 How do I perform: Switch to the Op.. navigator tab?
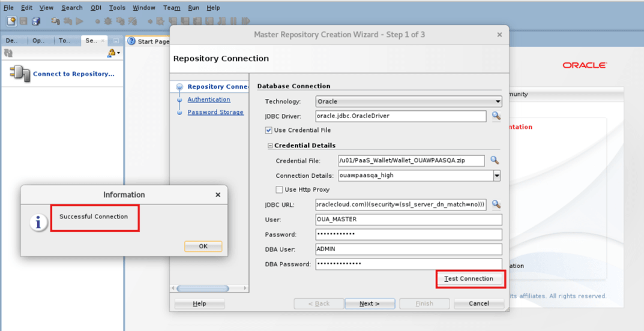click(x=40, y=41)
